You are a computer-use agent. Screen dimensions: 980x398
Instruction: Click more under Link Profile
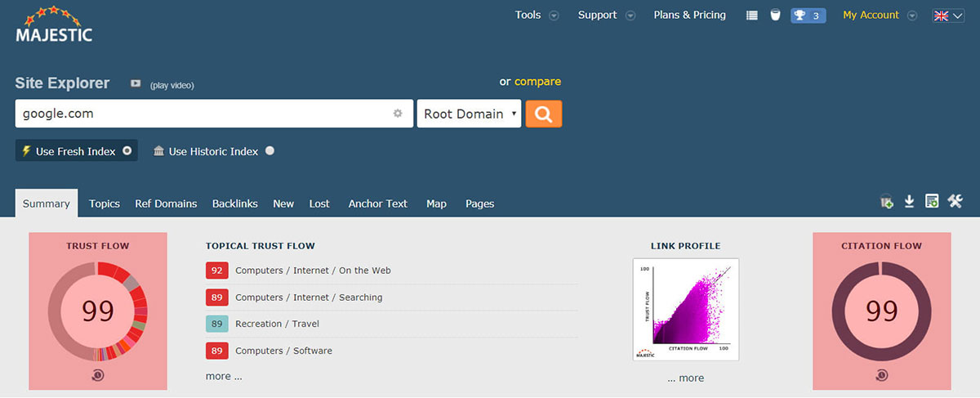click(685, 378)
